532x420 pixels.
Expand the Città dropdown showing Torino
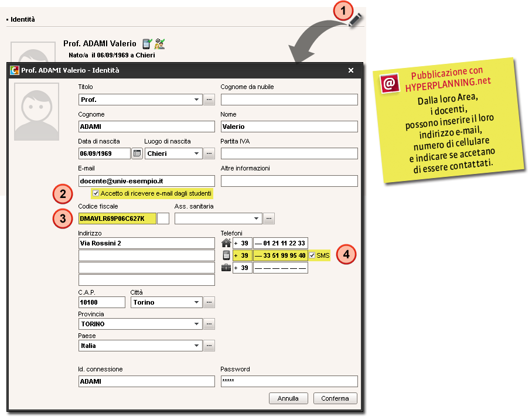[x=196, y=302]
